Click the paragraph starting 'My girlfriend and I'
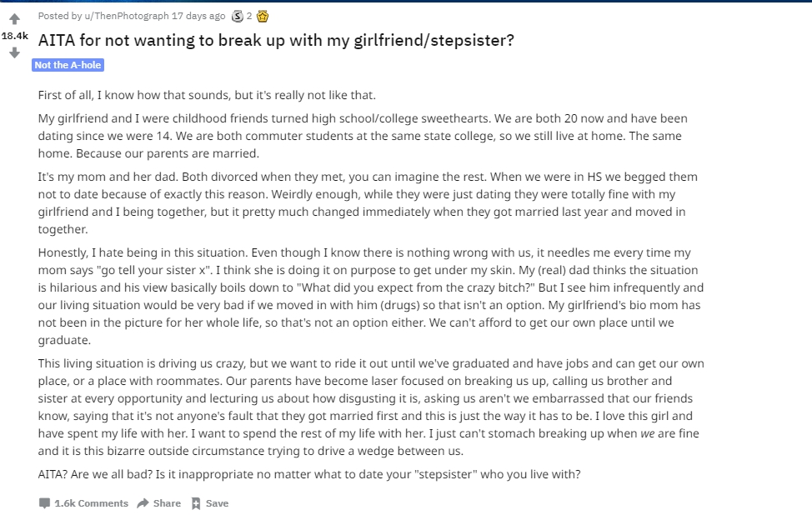The height and width of the screenshot is (515, 812). [363, 136]
